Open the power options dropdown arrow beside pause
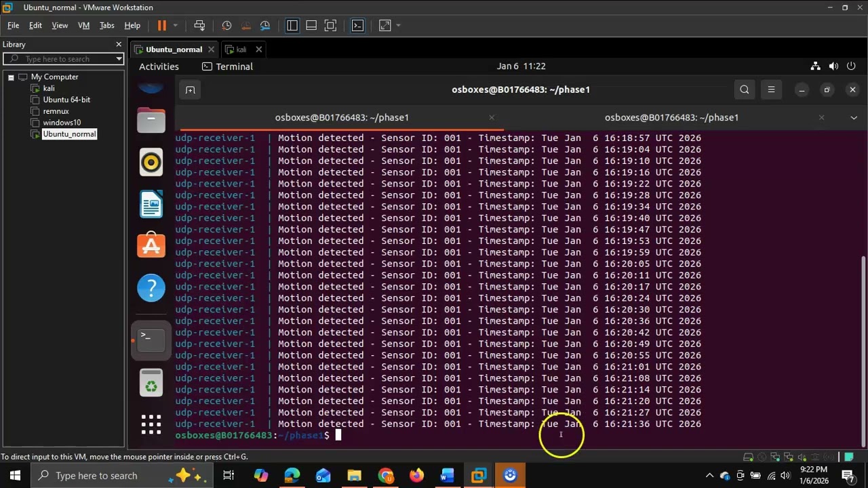This screenshot has height=488, width=868. coord(175,26)
